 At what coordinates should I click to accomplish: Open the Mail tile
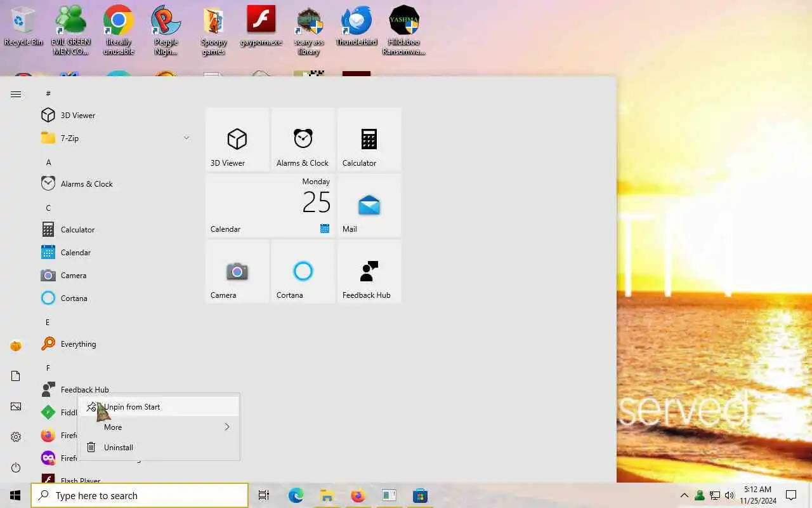pyautogui.click(x=369, y=205)
